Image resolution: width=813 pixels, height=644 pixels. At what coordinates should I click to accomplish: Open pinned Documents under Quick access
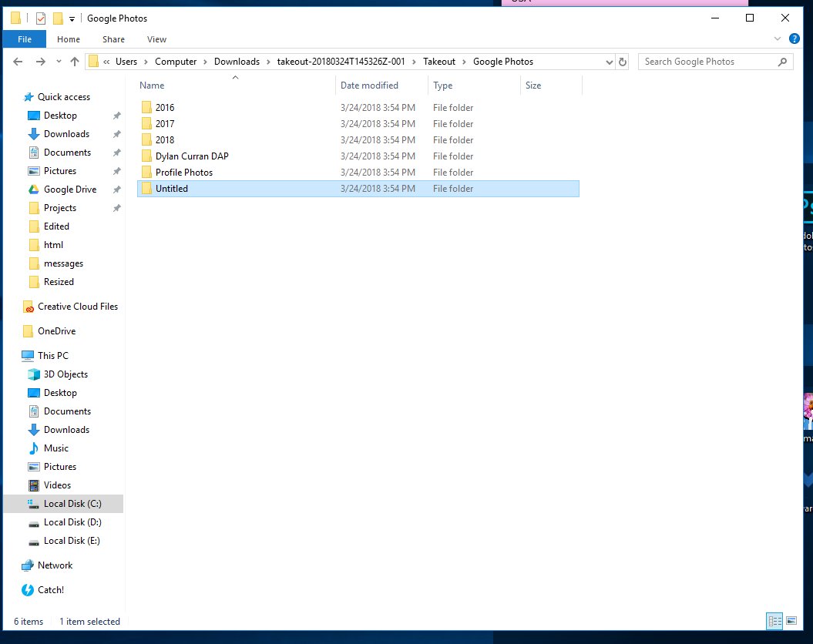click(x=67, y=153)
